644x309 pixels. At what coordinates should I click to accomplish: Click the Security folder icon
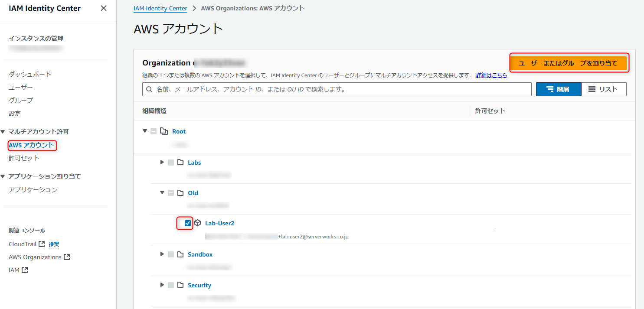180,285
